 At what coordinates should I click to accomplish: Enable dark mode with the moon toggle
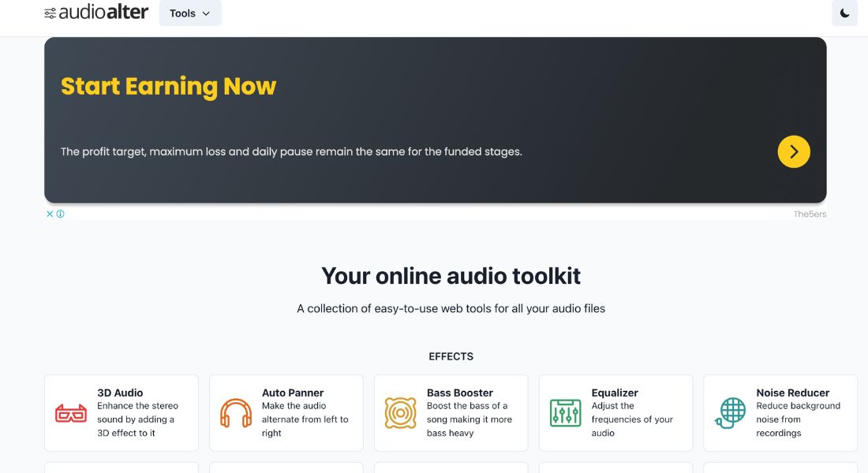(x=844, y=13)
